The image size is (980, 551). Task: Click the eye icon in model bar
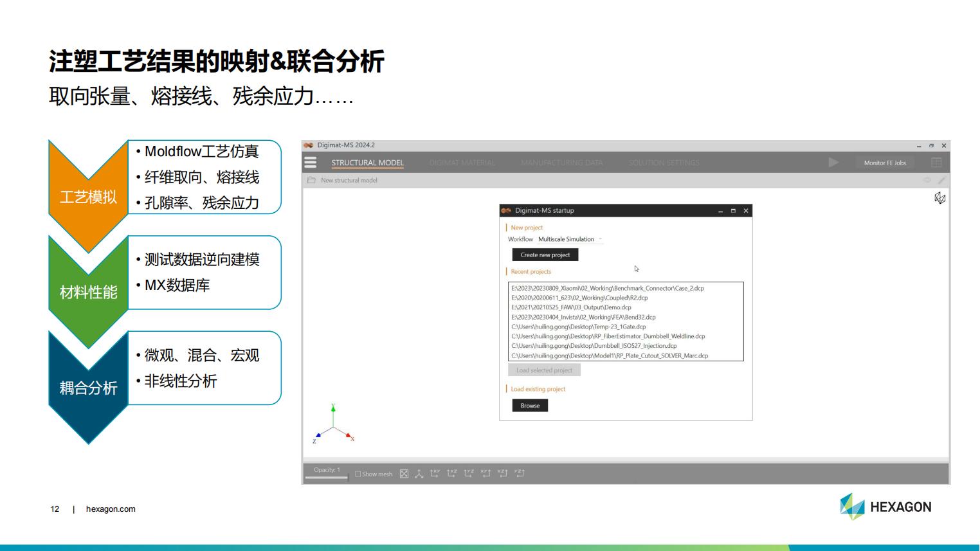pyautogui.click(x=927, y=180)
